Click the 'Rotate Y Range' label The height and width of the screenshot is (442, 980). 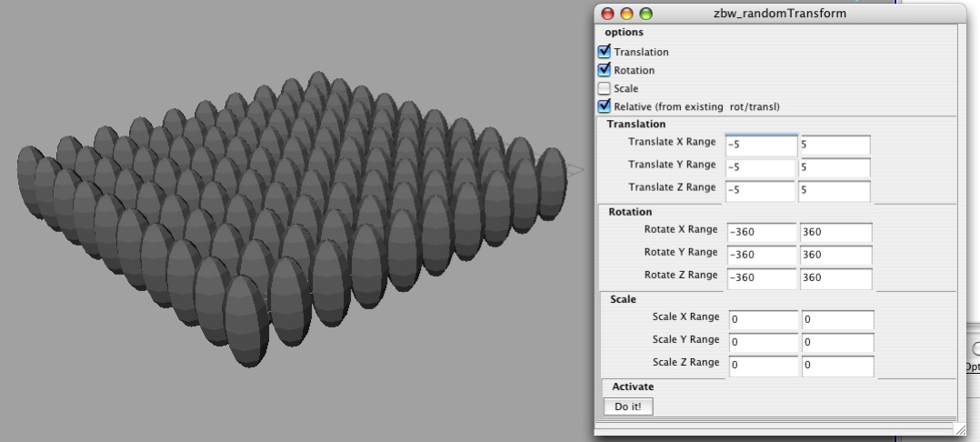pyautogui.click(x=681, y=252)
